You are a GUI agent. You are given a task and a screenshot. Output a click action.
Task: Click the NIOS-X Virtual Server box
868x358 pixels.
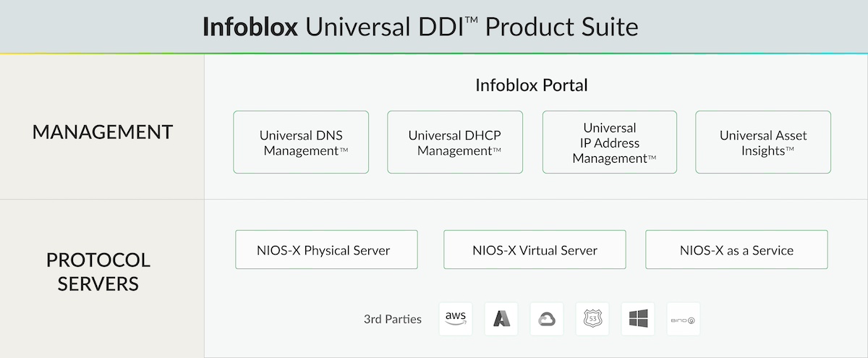(x=535, y=250)
